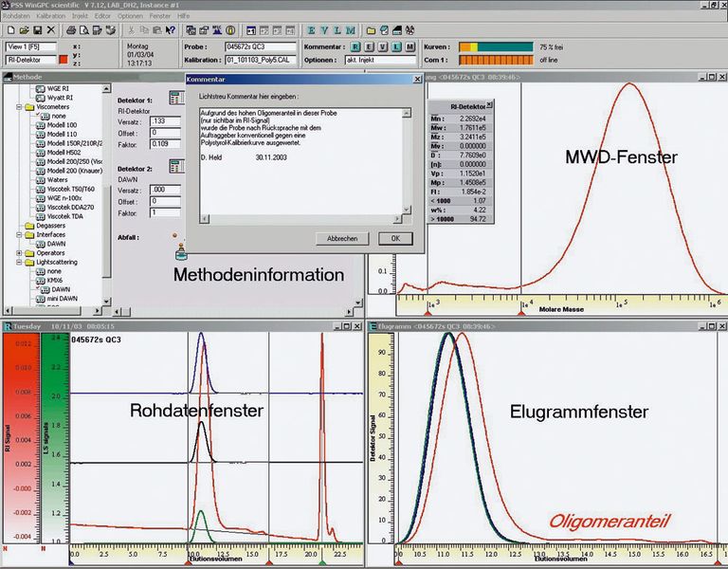728x569 pixels.
Task: Open Detektor 1 settings icon
Action: click(x=176, y=99)
